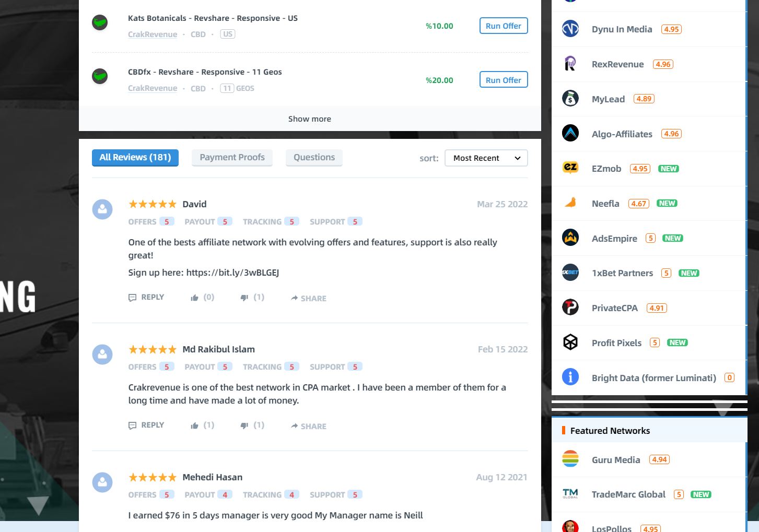Image resolution: width=759 pixels, height=532 pixels.
Task: Switch to the Payment Proofs tab
Action: click(x=232, y=157)
